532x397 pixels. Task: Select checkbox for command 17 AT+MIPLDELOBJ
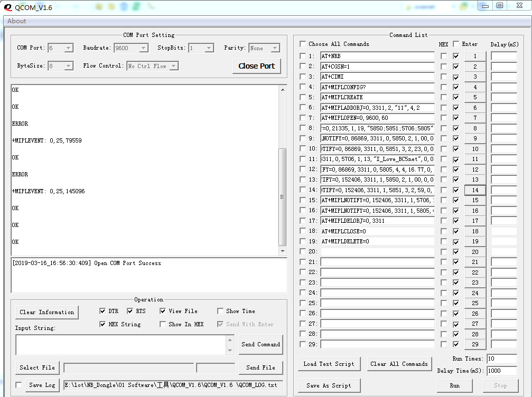pyautogui.click(x=303, y=221)
